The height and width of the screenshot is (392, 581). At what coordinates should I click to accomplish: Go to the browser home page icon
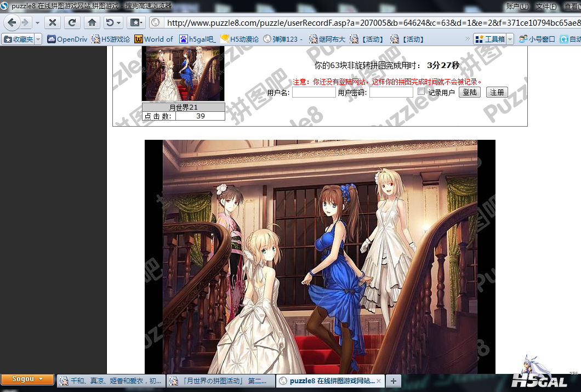pyautogui.click(x=92, y=22)
